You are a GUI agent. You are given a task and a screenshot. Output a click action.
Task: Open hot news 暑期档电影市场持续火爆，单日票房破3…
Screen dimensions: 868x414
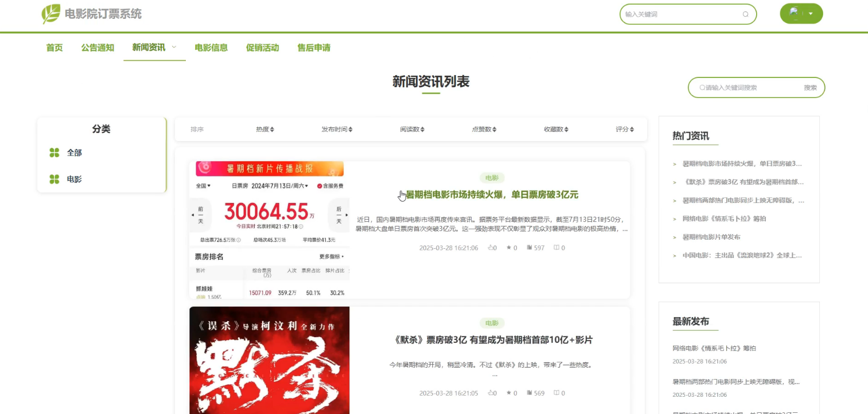point(742,163)
